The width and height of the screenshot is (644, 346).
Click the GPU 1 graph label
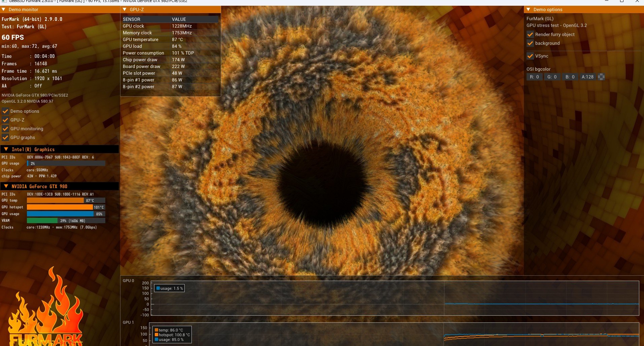pyautogui.click(x=128, y=322)
